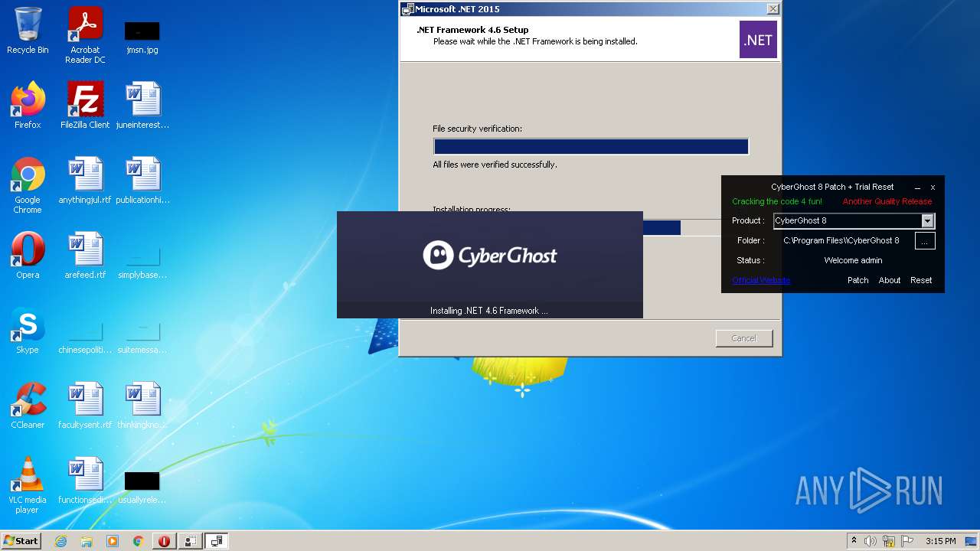Click the folder path C:\Program Files\CyberGhost 8
The image size is (980, 551).
tap(841, 240)
